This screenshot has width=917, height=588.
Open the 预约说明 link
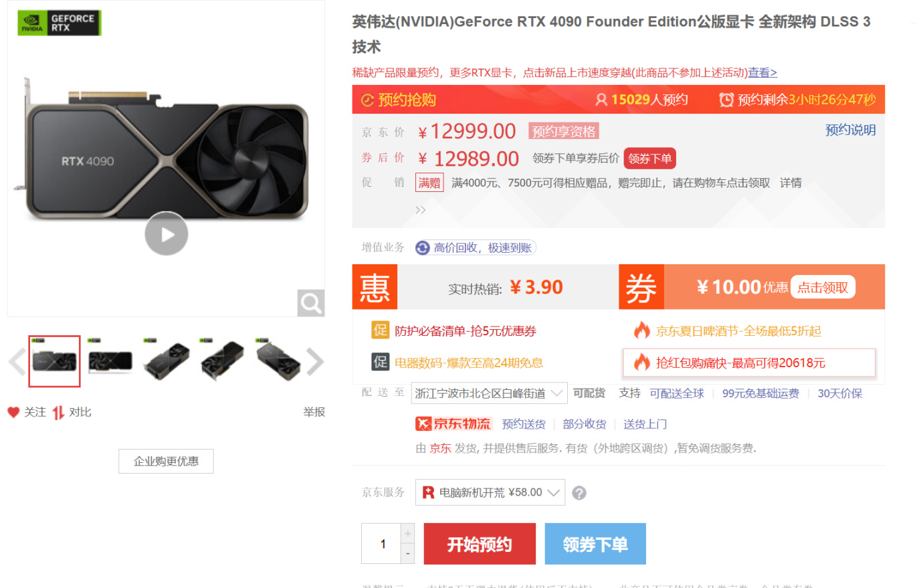coord(850,130)
